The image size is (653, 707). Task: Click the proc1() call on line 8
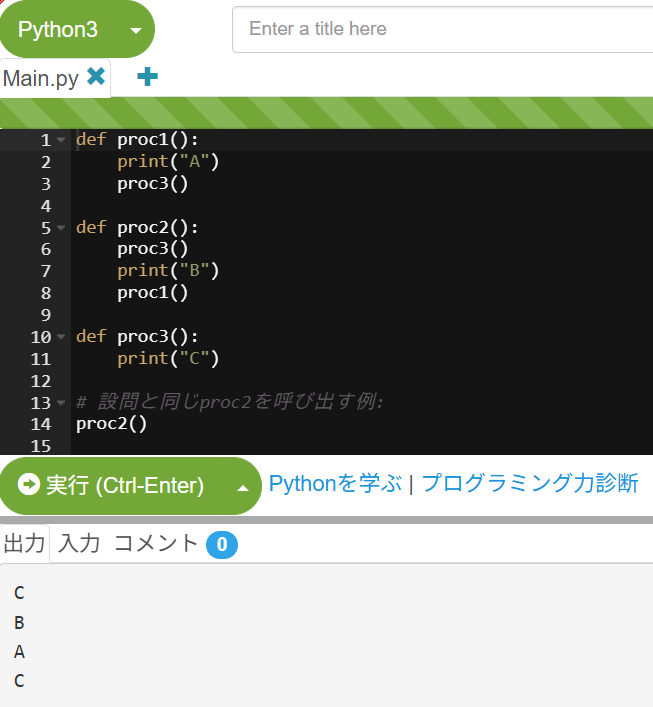[x=152, y=293]
